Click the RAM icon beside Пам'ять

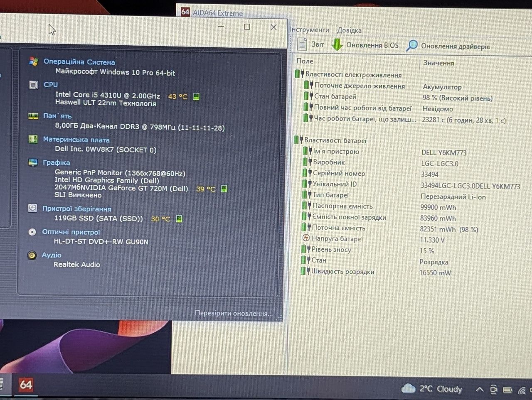pos(33,116)
